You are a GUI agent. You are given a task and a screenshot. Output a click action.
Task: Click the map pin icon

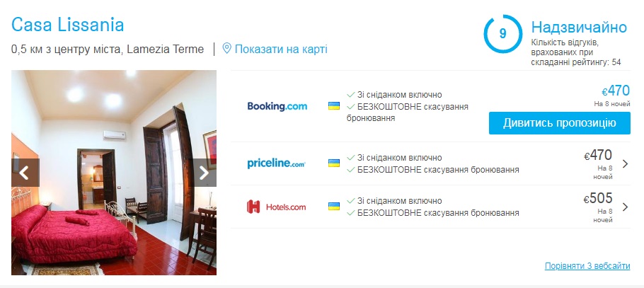(x=226, y=49)
